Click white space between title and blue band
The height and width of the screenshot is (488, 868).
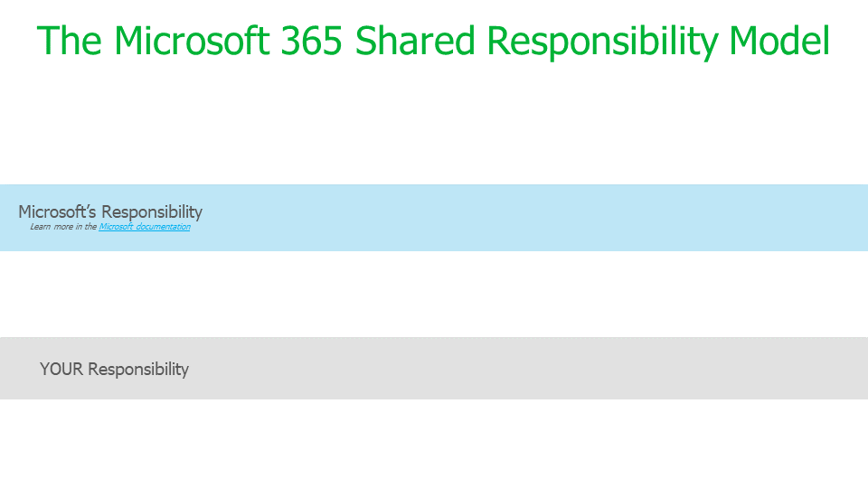(x=434, y=127)
